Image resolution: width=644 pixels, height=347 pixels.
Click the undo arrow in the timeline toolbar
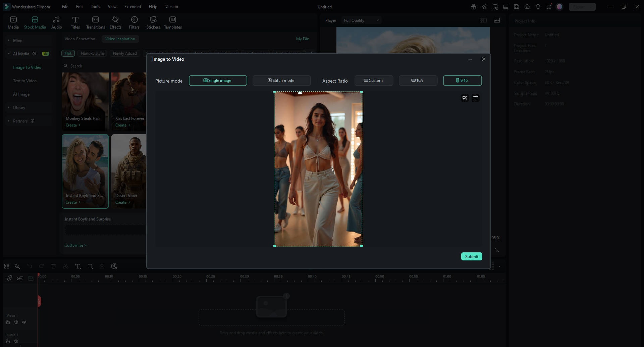pos(30,266)
